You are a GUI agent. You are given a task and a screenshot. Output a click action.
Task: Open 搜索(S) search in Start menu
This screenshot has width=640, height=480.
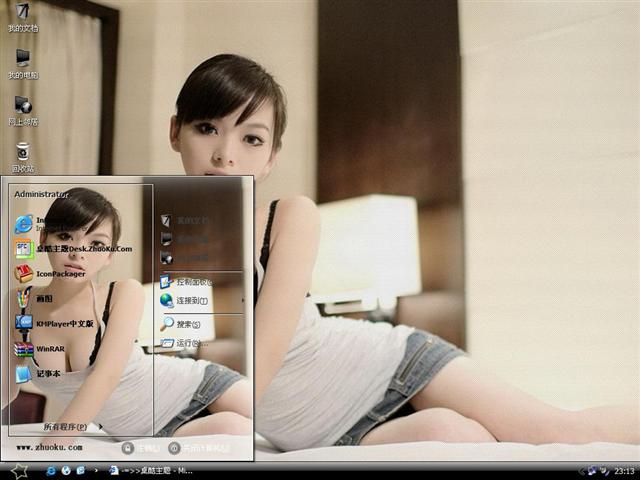[180, 324]
